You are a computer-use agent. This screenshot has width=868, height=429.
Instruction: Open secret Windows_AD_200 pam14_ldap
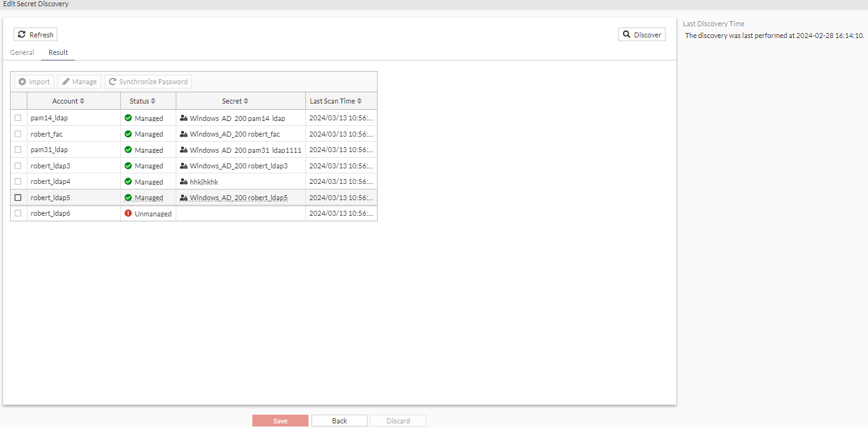[237, 118]
